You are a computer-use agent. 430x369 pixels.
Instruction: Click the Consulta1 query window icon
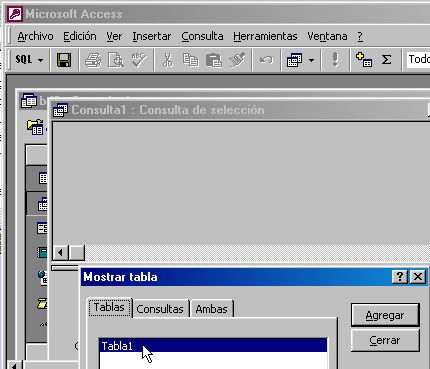point(60,110)
